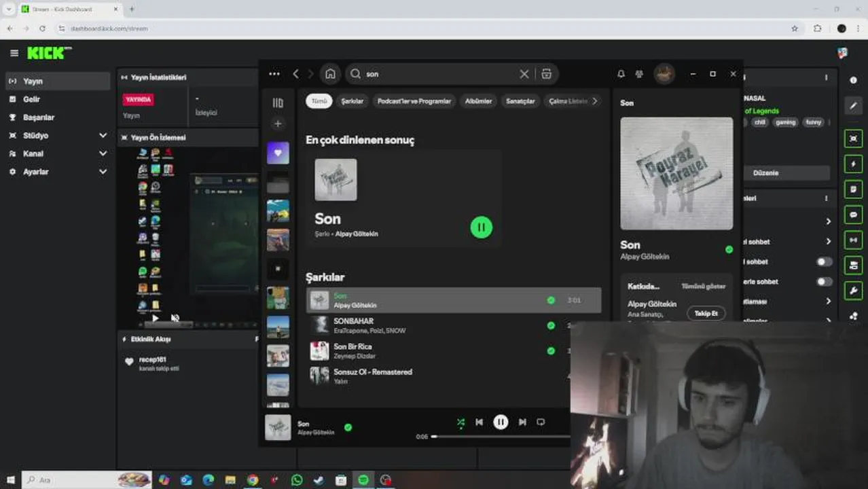Open the Kick hamburger menu
868x489 pixels.
[x=14, y=53]
